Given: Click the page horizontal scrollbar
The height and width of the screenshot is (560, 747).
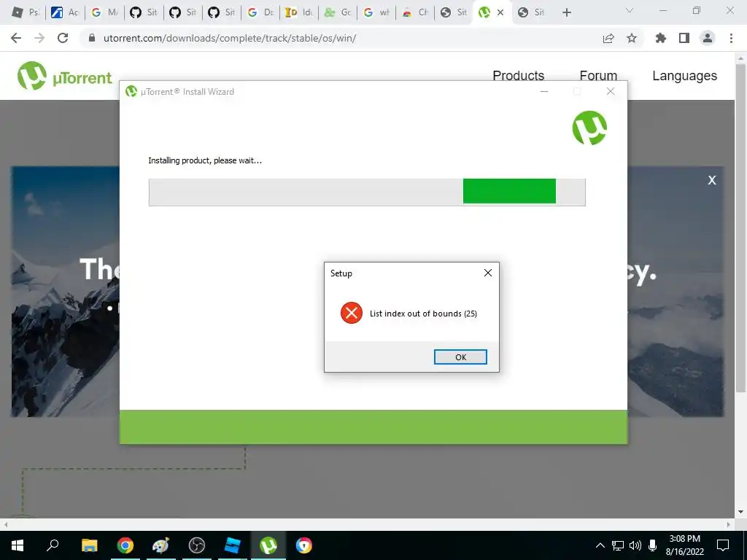Looking at the screenshot, I should pyautogui.click(x=367, y=524).
